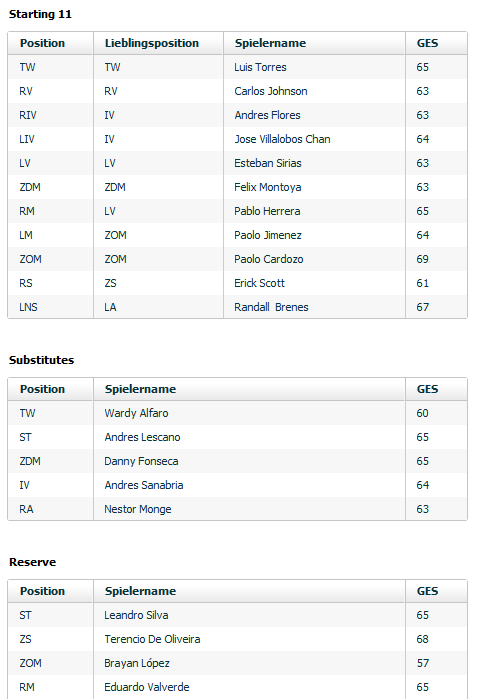Viewport: 477px width, 699px height.
Task: Click the Position header in Starting 11
Action: (42, 43)
